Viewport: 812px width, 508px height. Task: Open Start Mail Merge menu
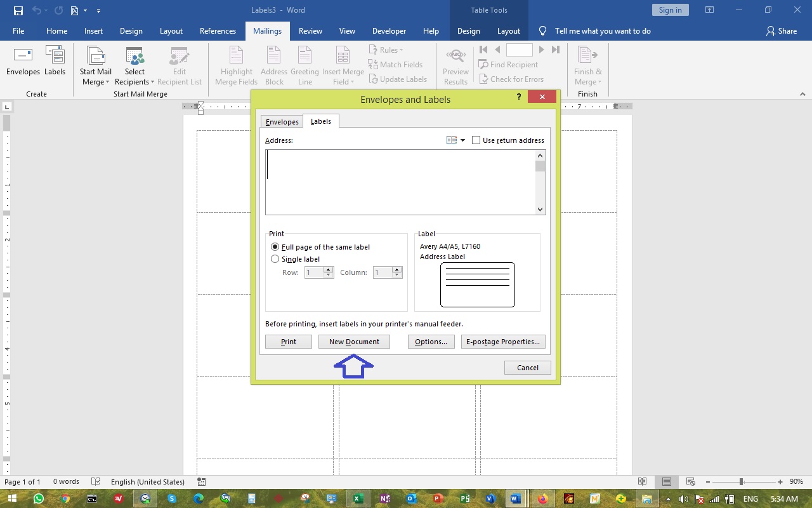[x=95, y=66]
